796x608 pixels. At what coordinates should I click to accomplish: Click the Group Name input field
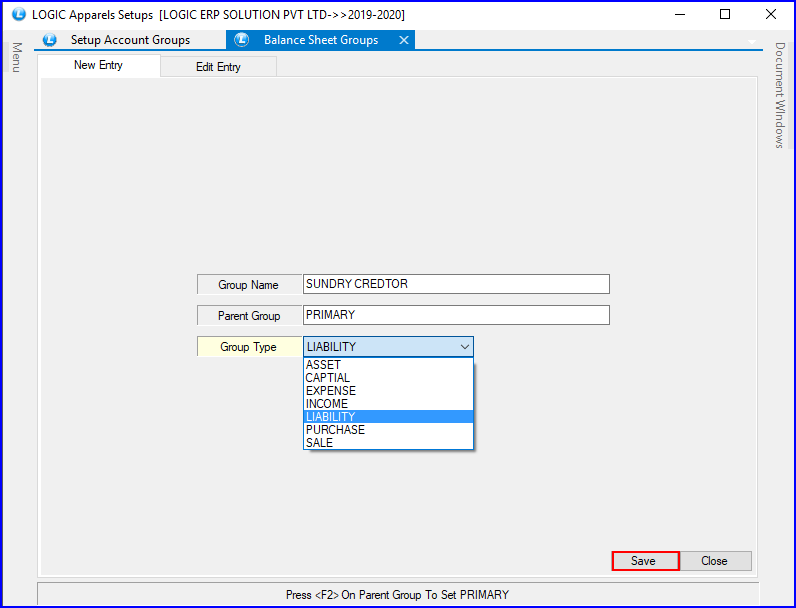point(456,284)
